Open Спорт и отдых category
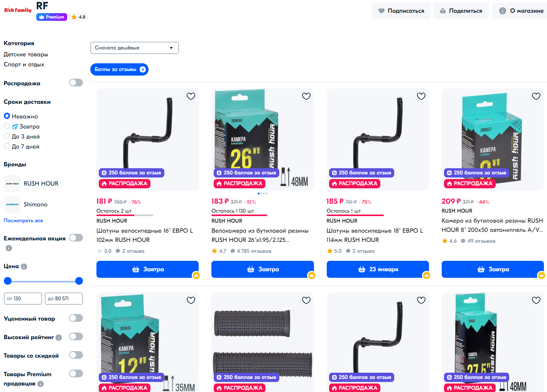547x392 pixels. pyautogui.click(x=24, y=64)
